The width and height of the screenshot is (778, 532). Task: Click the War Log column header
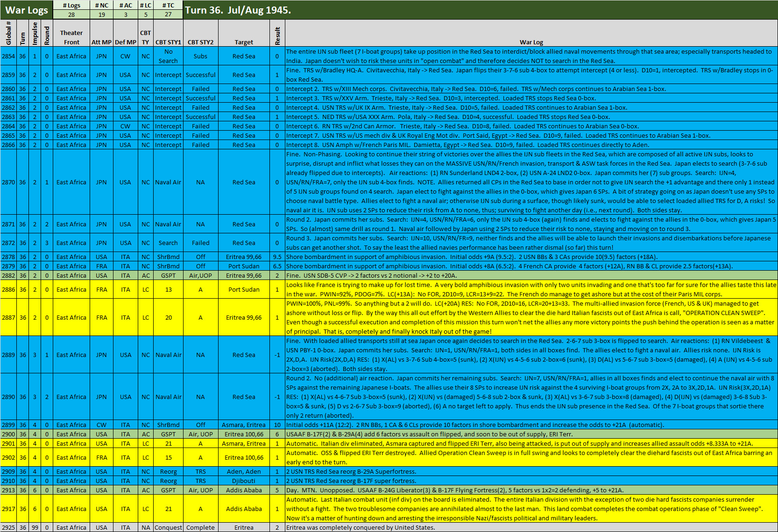(531, 42)
